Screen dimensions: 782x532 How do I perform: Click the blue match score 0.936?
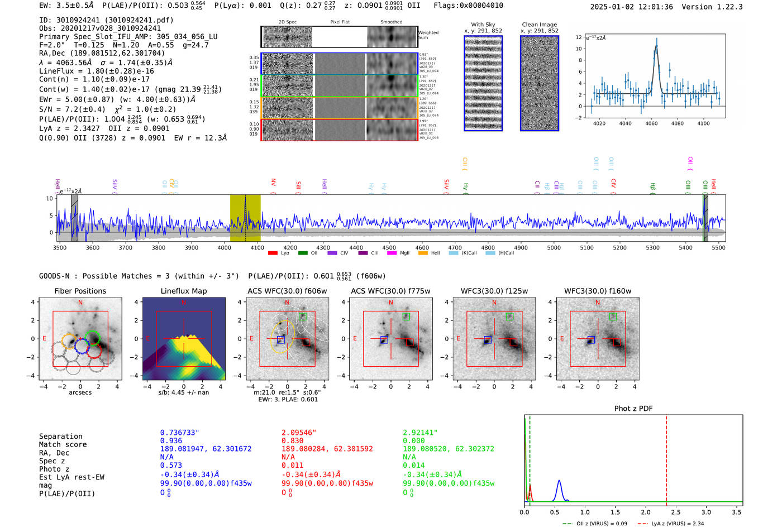click(x=171, y=441)
